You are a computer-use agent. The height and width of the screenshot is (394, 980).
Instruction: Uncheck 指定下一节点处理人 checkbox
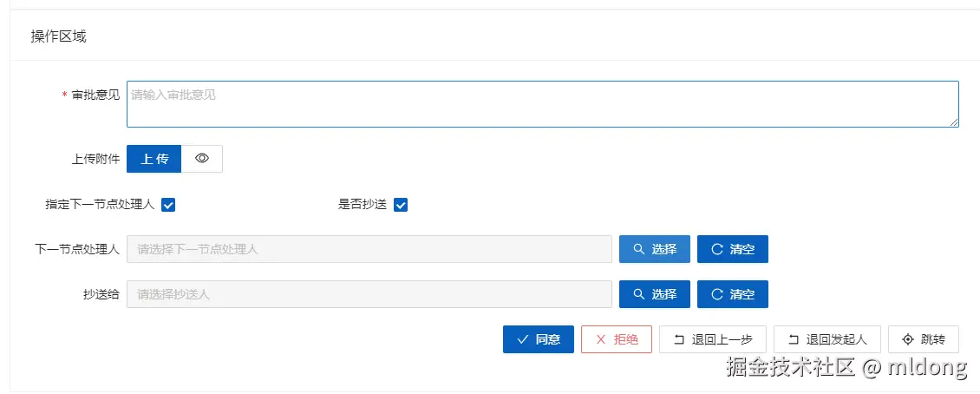[x=169, y=205]
